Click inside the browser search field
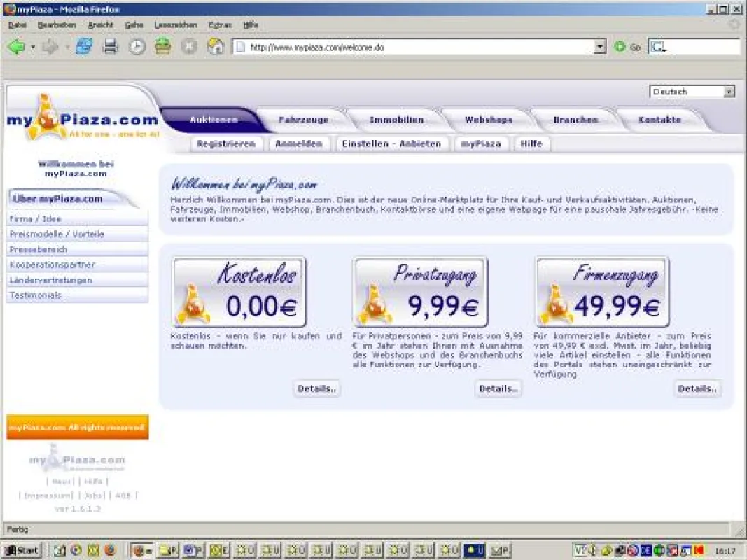747x560 pixels. point(704,47)
